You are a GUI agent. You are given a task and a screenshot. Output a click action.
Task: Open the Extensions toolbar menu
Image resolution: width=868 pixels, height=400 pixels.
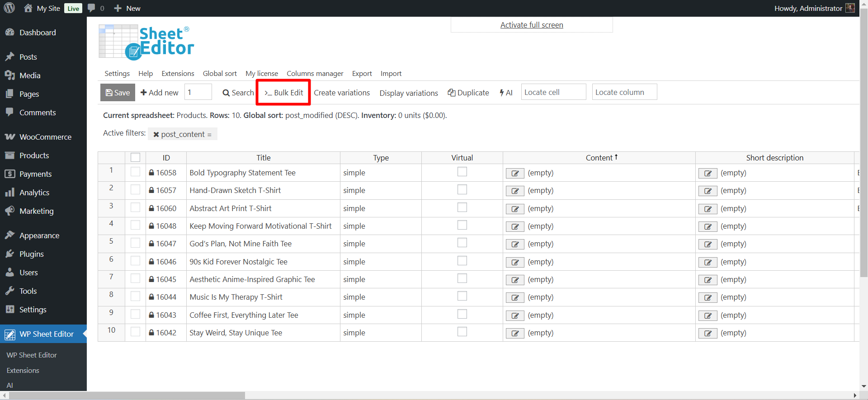[178, 73]
